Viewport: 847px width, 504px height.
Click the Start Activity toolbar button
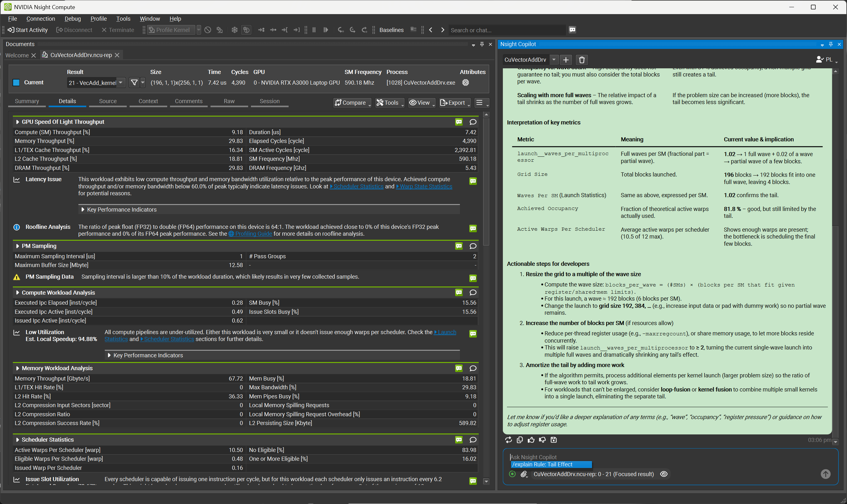[28, 30]
